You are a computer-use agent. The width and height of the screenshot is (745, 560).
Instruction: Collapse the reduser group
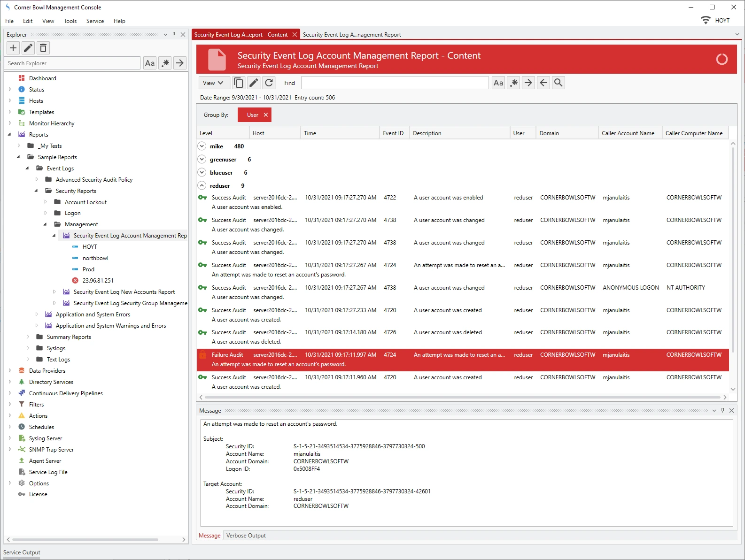202,186
